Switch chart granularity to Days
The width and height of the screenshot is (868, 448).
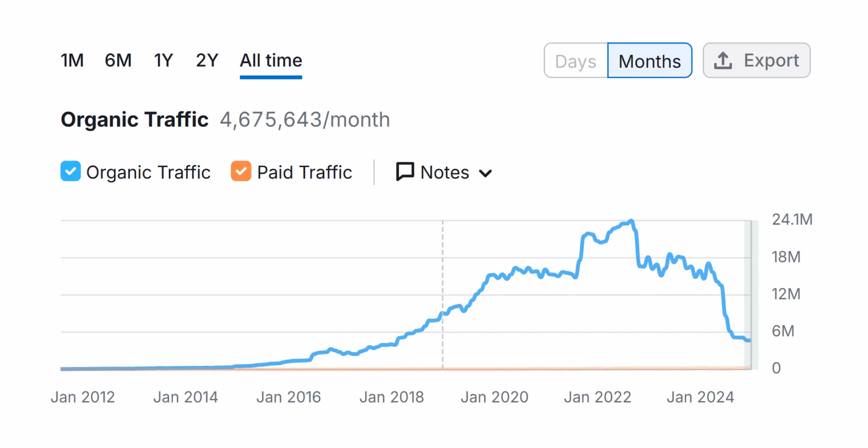pyautogui.click(x=576, y=61)
